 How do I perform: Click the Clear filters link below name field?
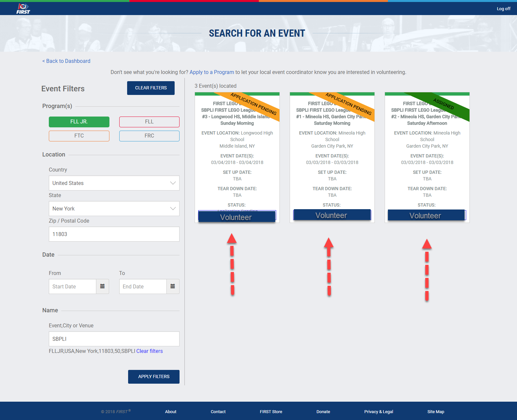[x=149, y=351]
